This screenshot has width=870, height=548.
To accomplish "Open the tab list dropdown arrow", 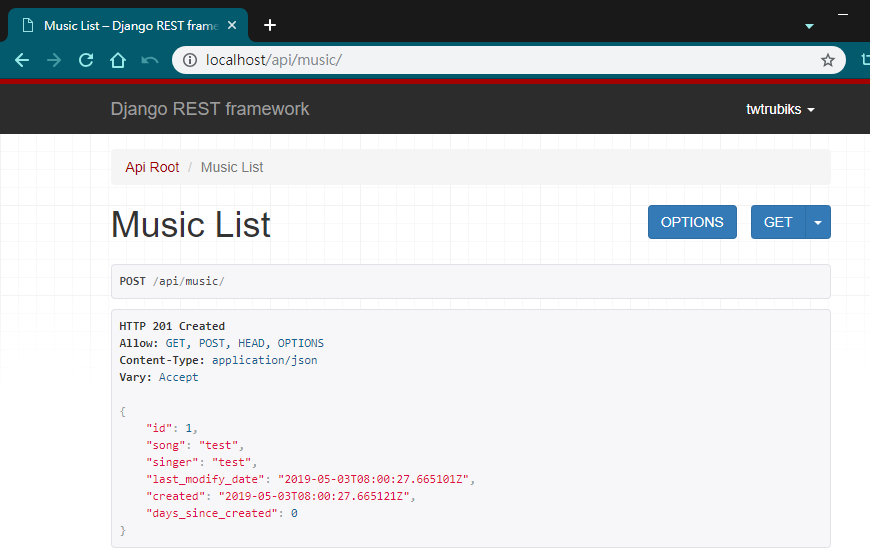I will point(810,26).
